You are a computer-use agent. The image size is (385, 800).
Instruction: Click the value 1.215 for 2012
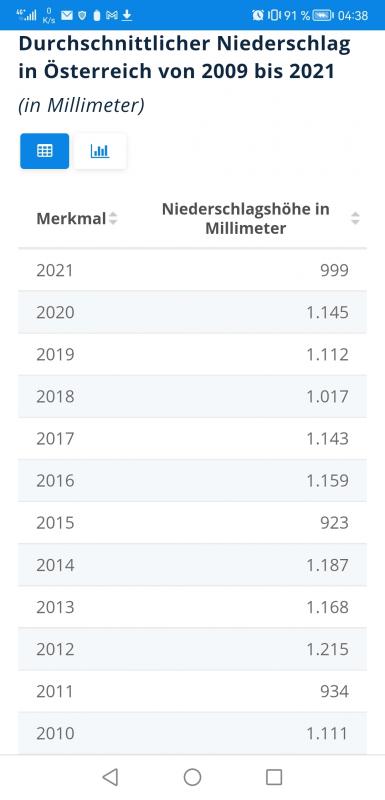point(327,649)
